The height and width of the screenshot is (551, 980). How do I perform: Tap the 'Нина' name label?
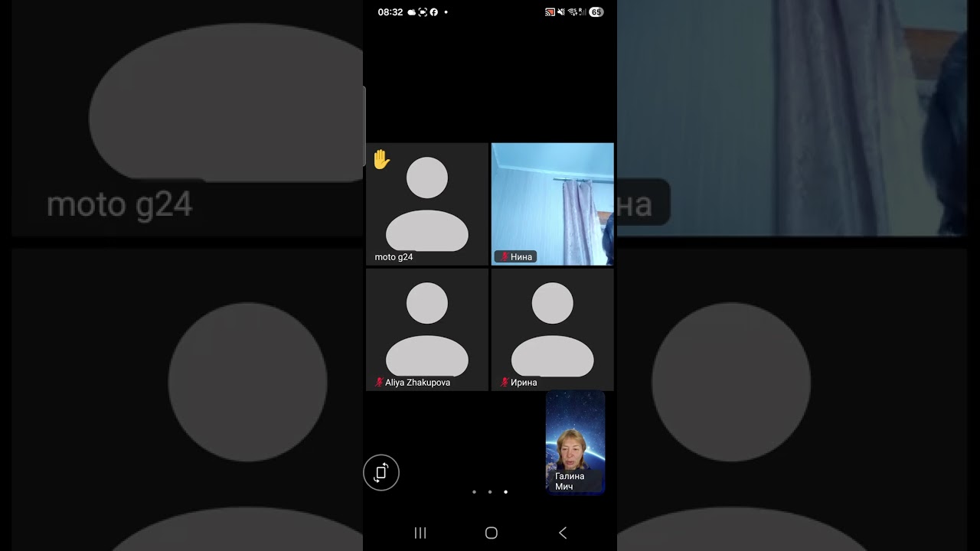tap(521, 257)
